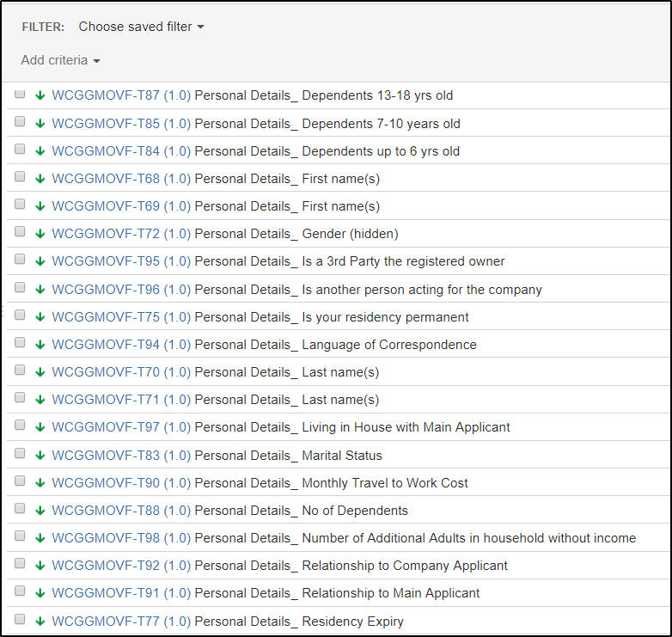Click priority arrow for WCGGMOVF-T97

point(40,427)
